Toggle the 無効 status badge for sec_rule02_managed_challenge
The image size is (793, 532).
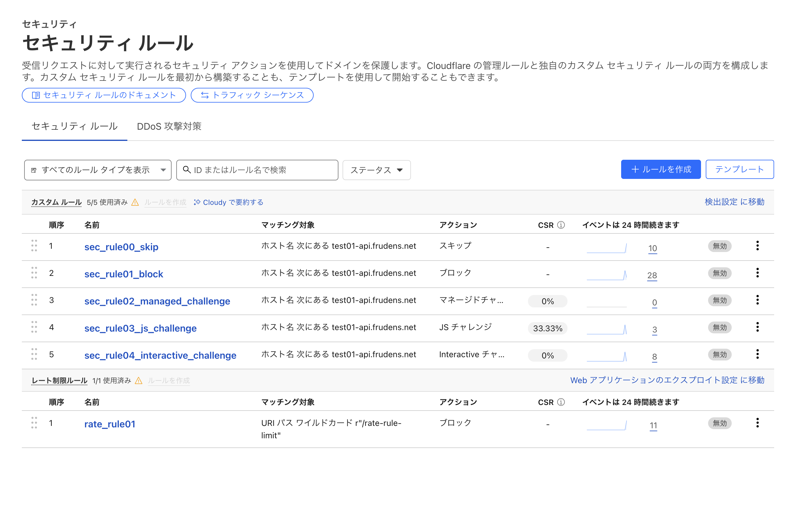point(719,300)
